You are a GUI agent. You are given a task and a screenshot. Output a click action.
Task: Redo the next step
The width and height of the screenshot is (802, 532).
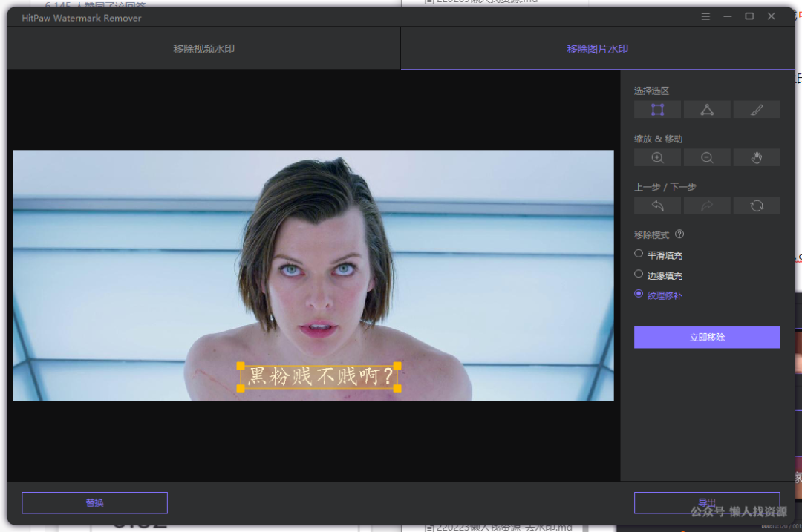tap(707, 206)
